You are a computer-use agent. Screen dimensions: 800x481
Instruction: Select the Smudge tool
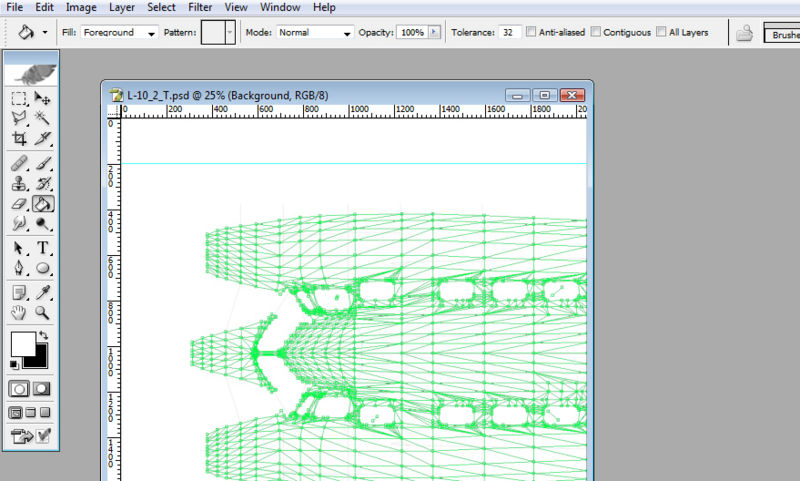pyautogui.click(x=19, y=224)
